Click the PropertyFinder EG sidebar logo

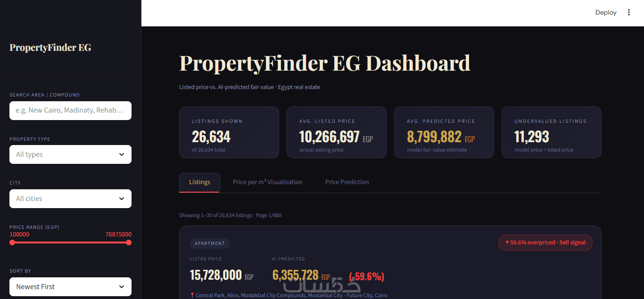click(50, 48)
